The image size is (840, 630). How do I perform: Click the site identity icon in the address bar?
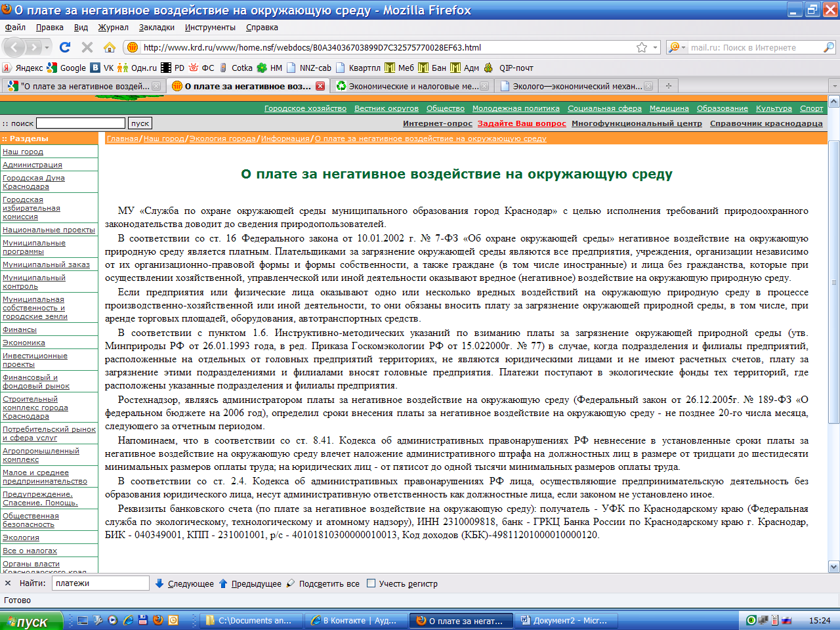(x=132, y=47)
